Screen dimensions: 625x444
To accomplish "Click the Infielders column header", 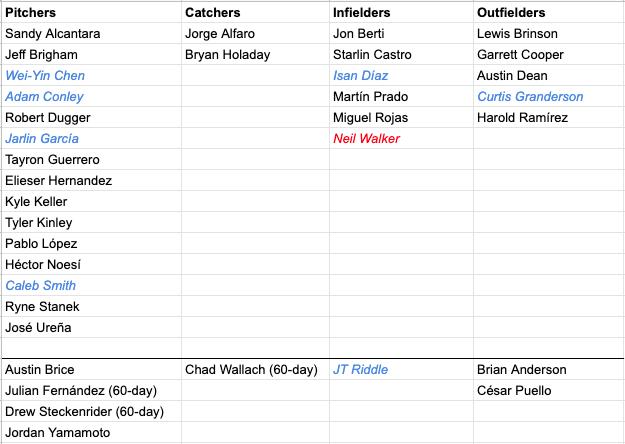I will 362,13.
